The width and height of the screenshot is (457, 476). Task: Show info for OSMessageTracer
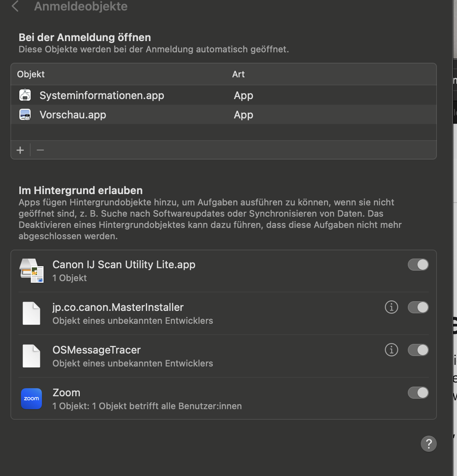coord(391,350)
